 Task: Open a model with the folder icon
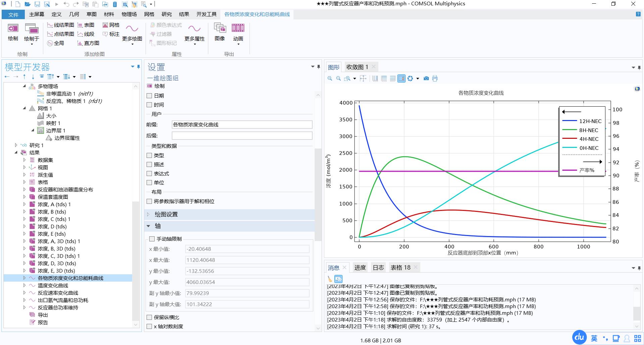coord(28,4)
